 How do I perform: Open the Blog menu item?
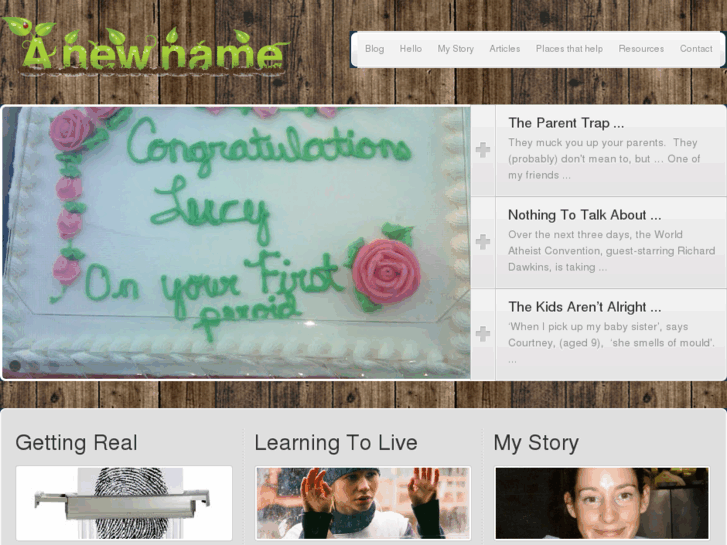374,49
